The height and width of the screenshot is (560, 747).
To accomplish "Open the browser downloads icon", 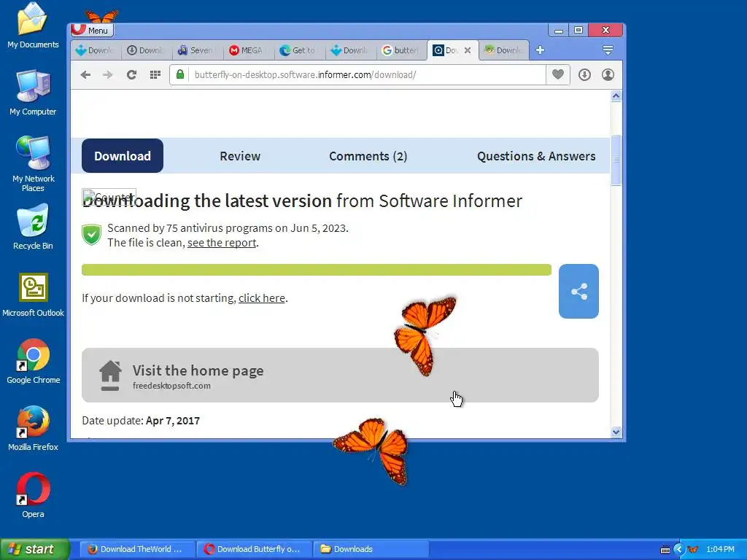I will pos(584,75).
